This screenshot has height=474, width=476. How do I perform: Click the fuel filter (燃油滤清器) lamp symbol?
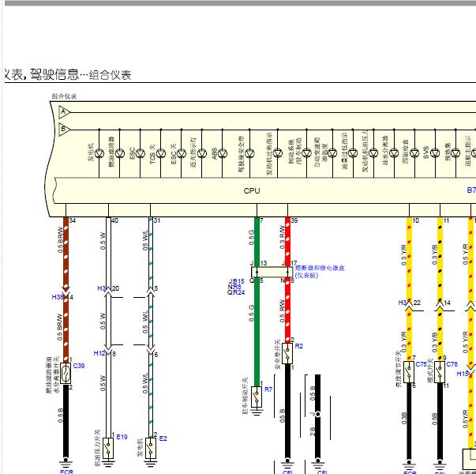[x=120, y=153]
